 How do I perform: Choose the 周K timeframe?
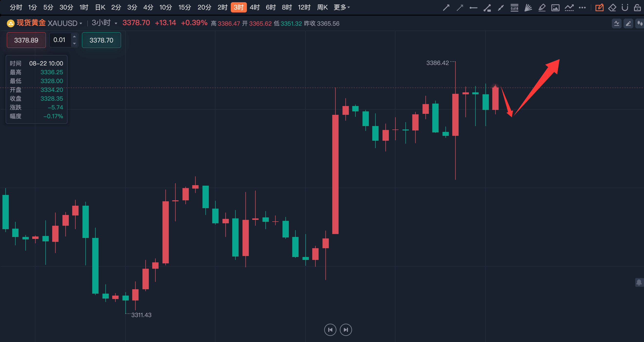pos(322,8)
